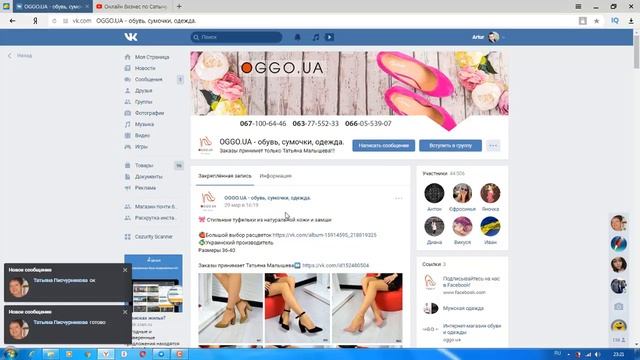The image size is (640, 360).
Task: Open the Интернет-магазин обуви и одежды link
Action: point(472,329)
